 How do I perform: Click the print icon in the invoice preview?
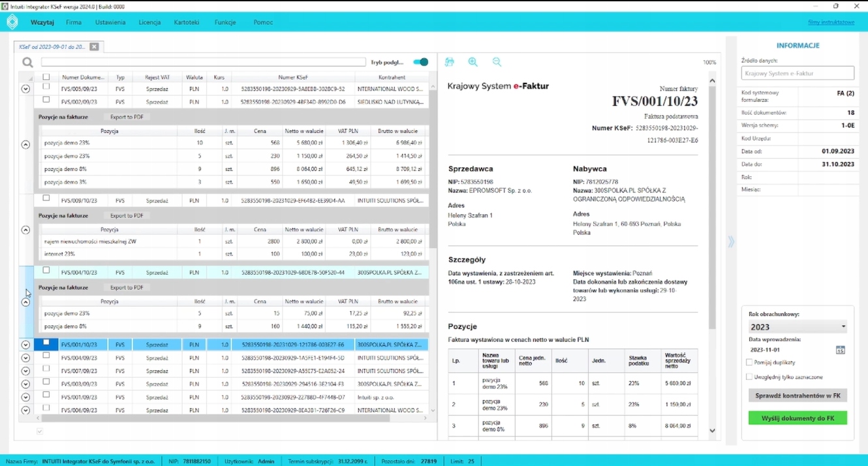click(449, 62)
